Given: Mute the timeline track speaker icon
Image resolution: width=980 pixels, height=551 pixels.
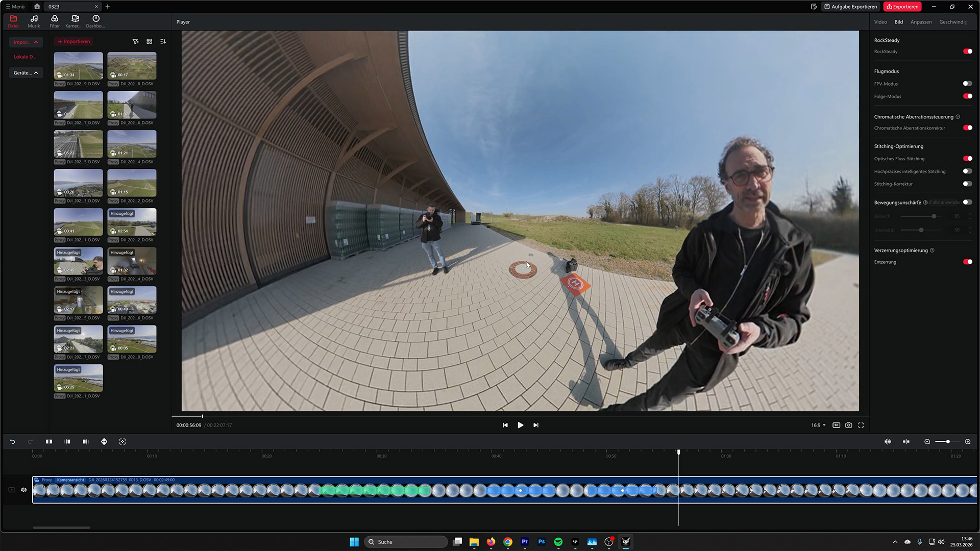Looking at the screenshot, I should [23, 490].
